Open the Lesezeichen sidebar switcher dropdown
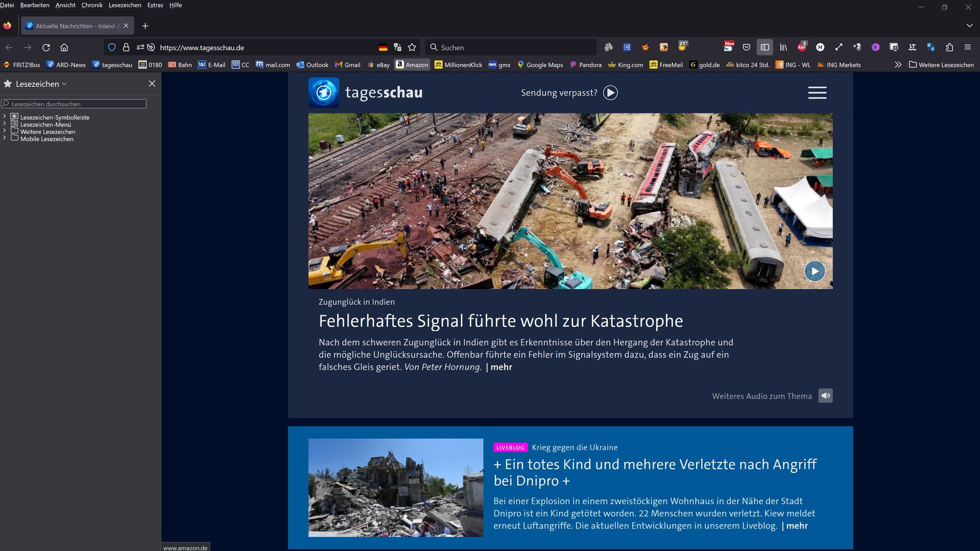Screen dimensions: 980x551 pyautogui.click(x=41, y=84)
